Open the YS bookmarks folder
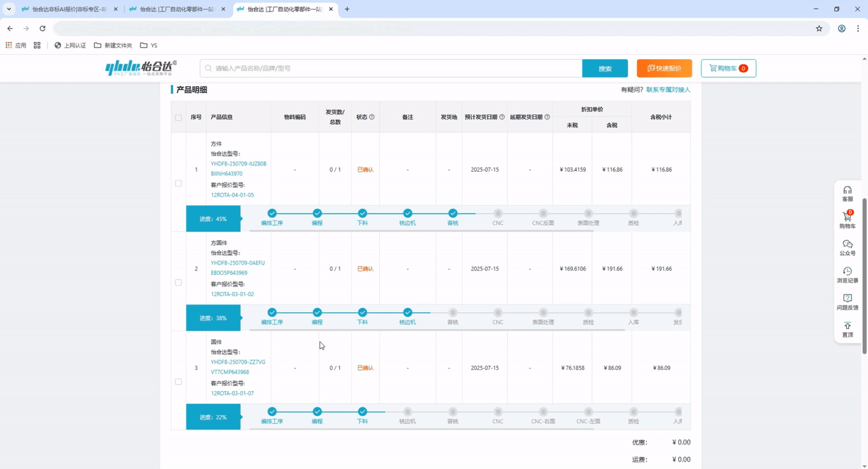Screen dimensions: 868x469 [149, 45]
